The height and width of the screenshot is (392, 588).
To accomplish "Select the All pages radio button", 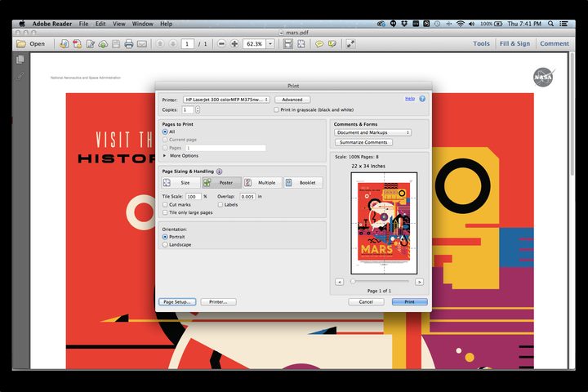I will coord(165,132).
